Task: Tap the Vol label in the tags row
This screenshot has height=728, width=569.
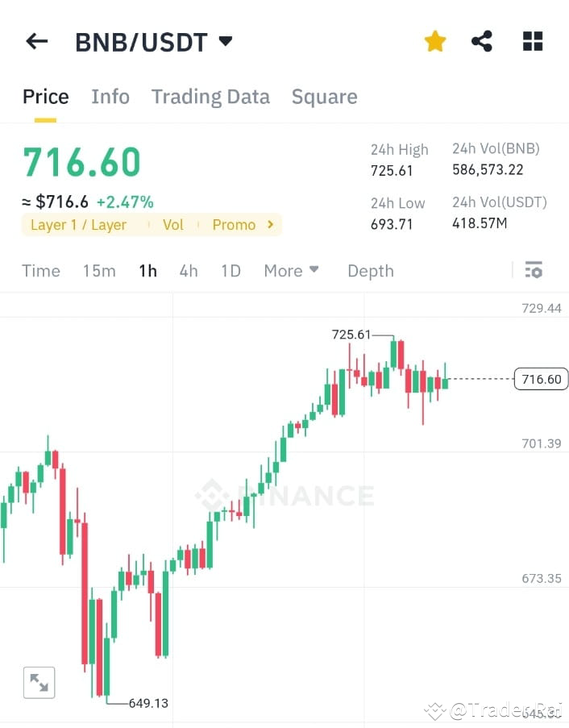Action: pos(172,225)
